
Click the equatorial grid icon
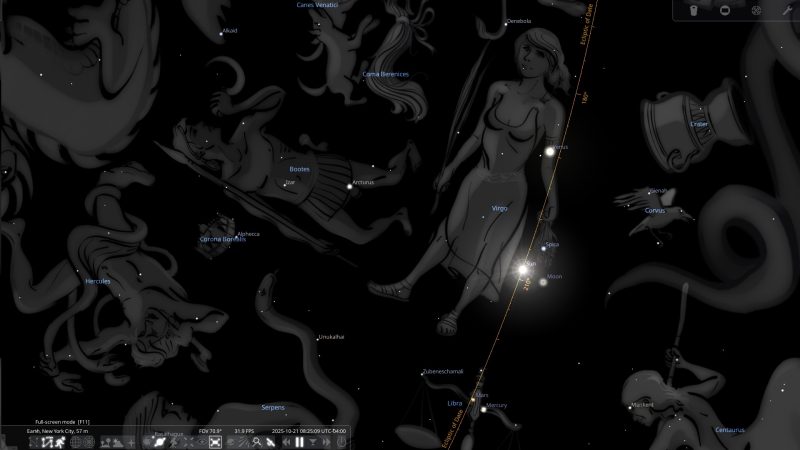click(x=77, y=442)
